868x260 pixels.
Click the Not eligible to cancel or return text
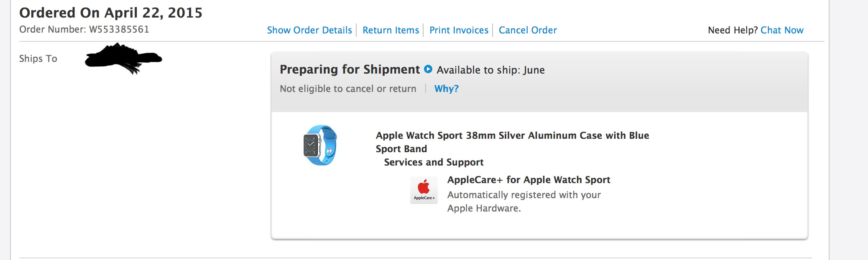tap(348, 89)
